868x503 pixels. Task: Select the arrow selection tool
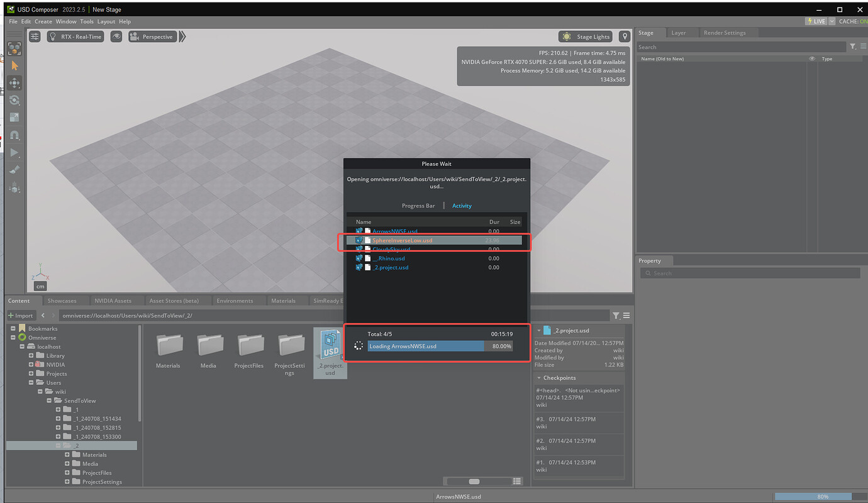14,65
